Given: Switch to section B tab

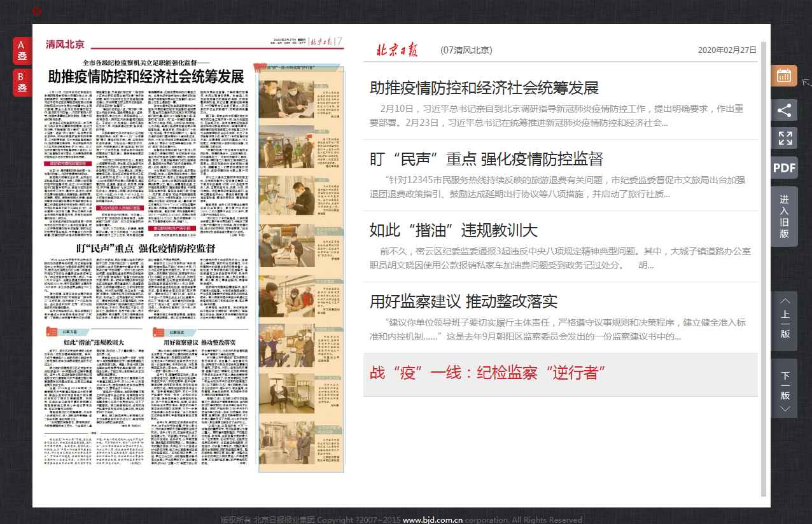Looking at the screenshot, I should 22,83.
